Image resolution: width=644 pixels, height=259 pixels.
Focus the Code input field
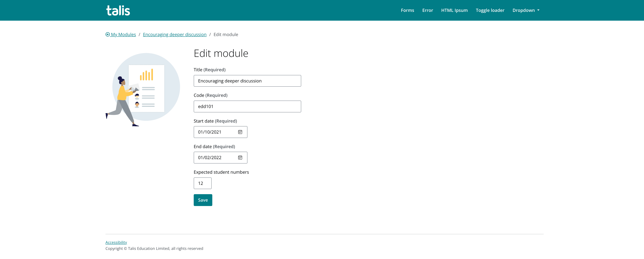[247, 106]
